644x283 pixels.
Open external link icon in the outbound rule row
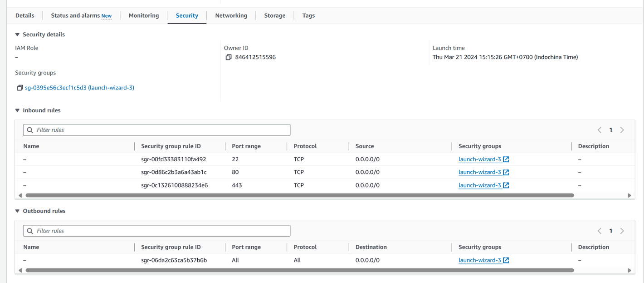507,260
